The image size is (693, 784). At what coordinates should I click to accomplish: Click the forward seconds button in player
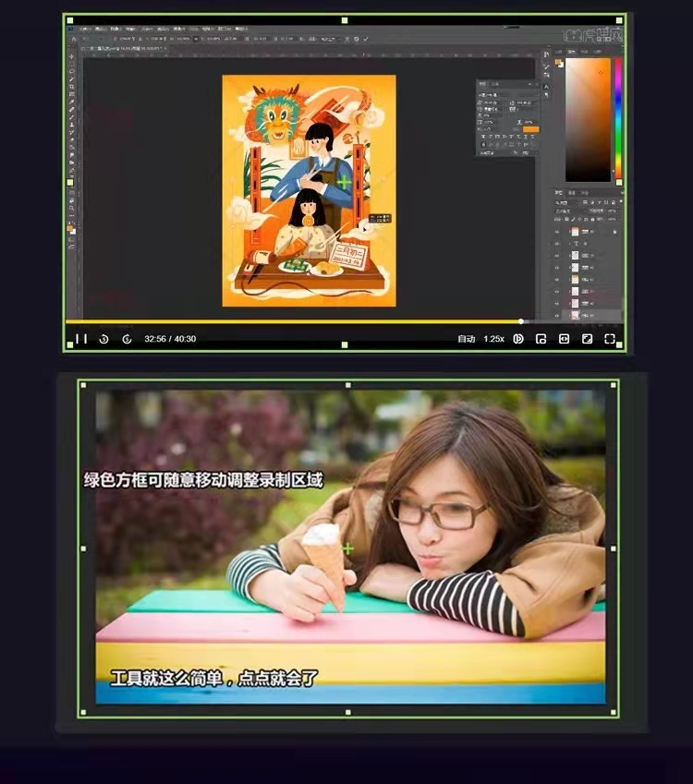pos(127,339)
